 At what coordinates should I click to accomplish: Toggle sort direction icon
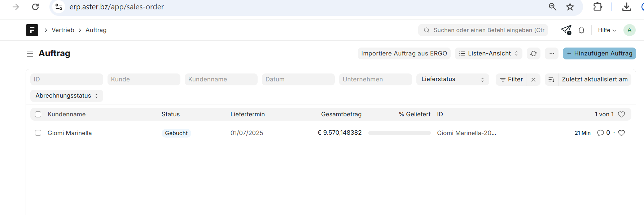click(x=551, y=80)
